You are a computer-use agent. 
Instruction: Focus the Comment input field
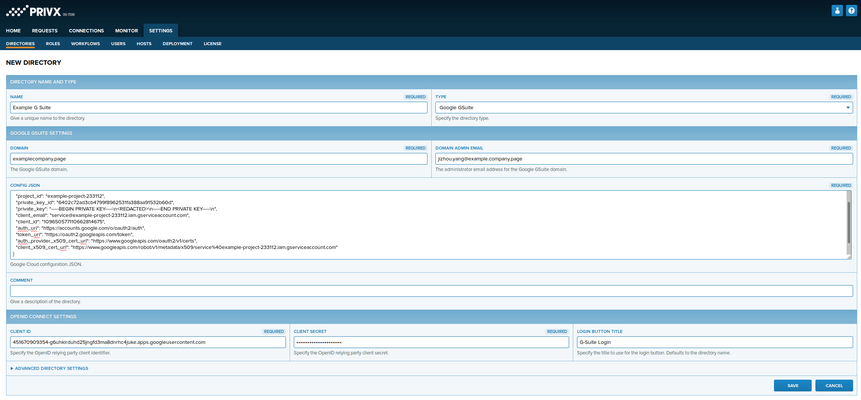pos(431,291)
